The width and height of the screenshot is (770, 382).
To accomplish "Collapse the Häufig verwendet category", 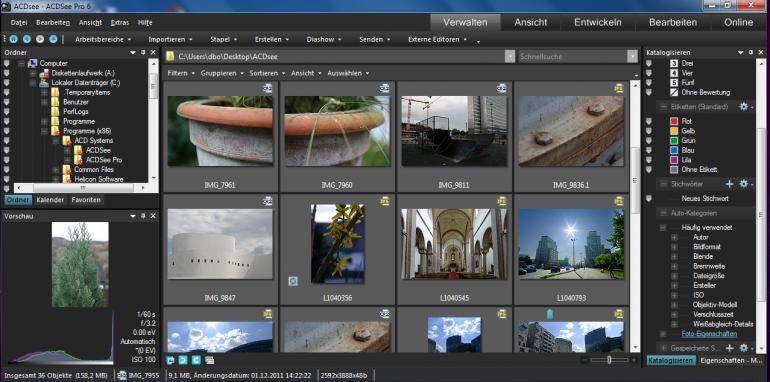I will coord(663,228).
